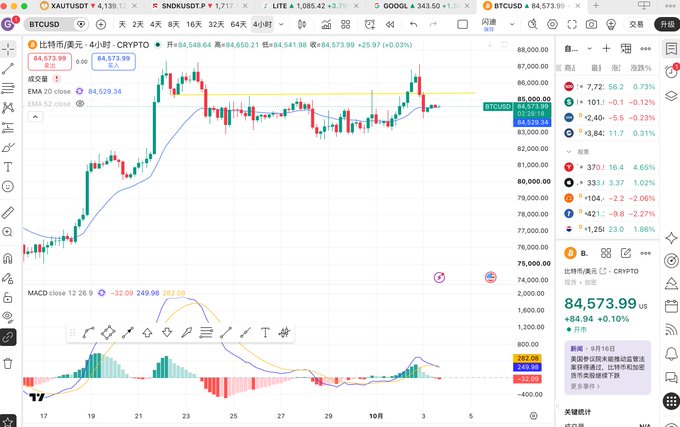Toggle magnet mode in the left toolbar
Screen dimensions: 680x427
8,258
